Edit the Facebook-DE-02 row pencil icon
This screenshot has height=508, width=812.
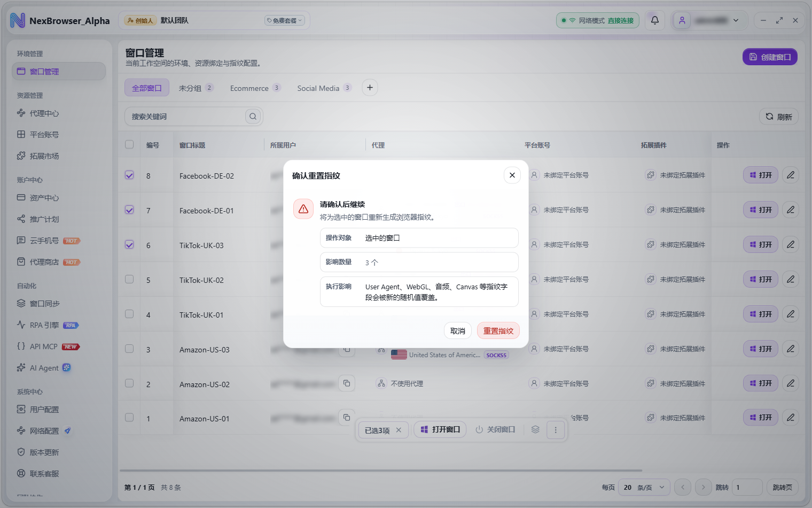tap(791, 175)
